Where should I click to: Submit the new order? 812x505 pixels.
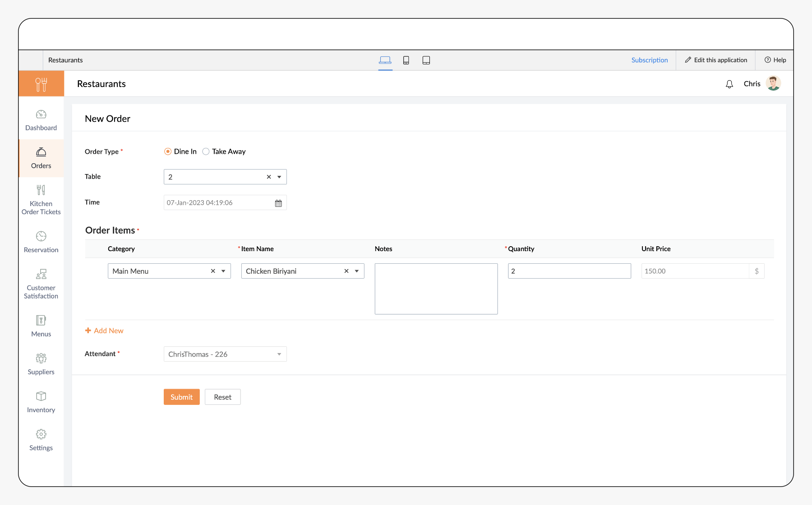coord(181,397)
